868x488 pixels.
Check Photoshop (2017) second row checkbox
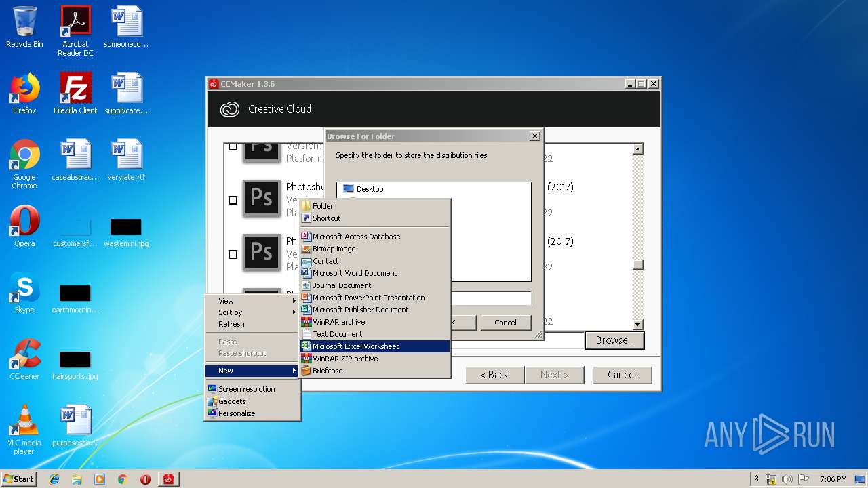pyautogui.click(x=233, y=200)
